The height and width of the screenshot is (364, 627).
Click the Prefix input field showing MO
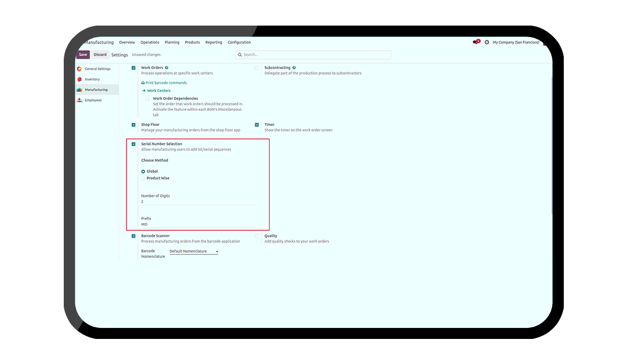tap(198, 225)
